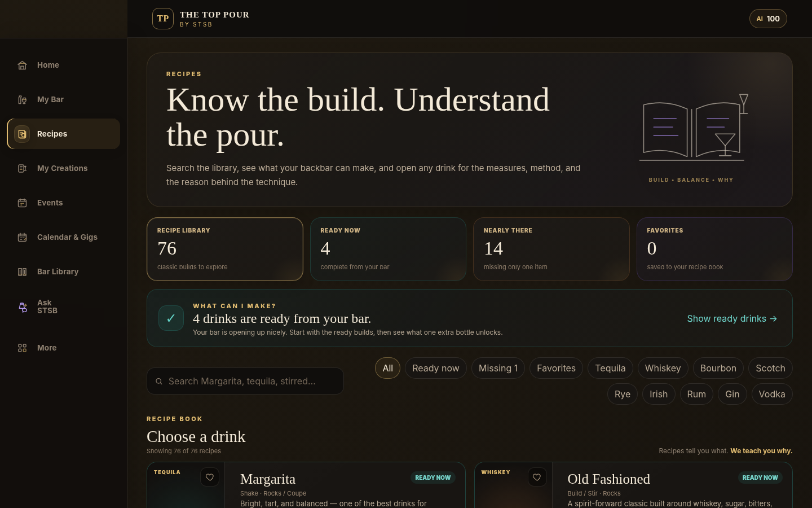This screenshot has width=812, height=508.
Task: Toggle the Favorites filter chip
Action: 556,368
